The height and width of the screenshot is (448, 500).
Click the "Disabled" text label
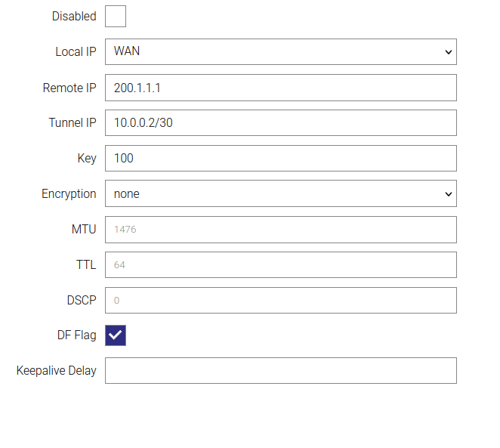74,17
